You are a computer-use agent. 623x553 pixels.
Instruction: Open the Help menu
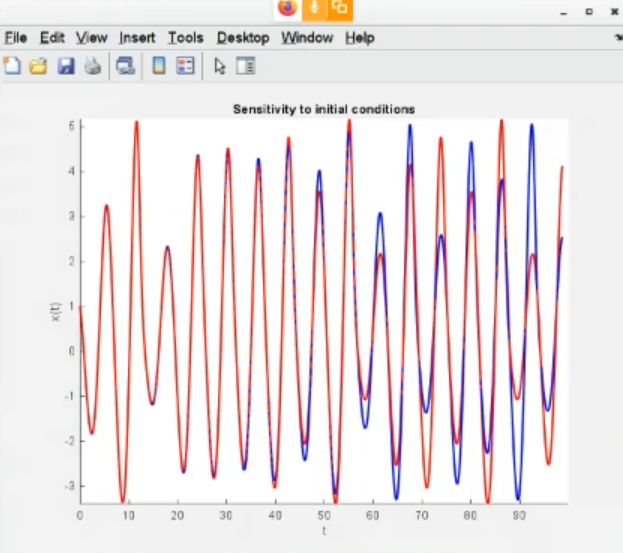tap(360, 38)
